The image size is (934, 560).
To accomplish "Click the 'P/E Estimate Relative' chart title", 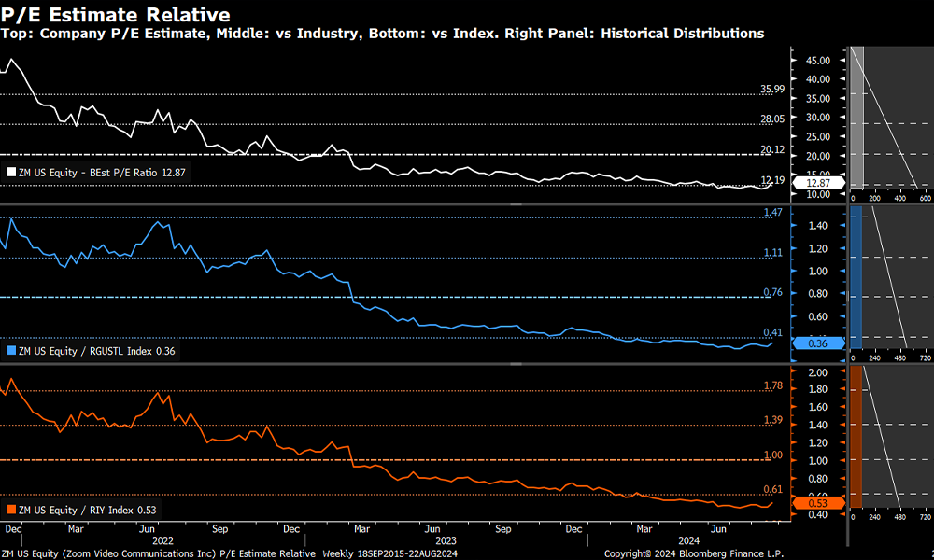I will pyautogui.click(x=116, y=14).
